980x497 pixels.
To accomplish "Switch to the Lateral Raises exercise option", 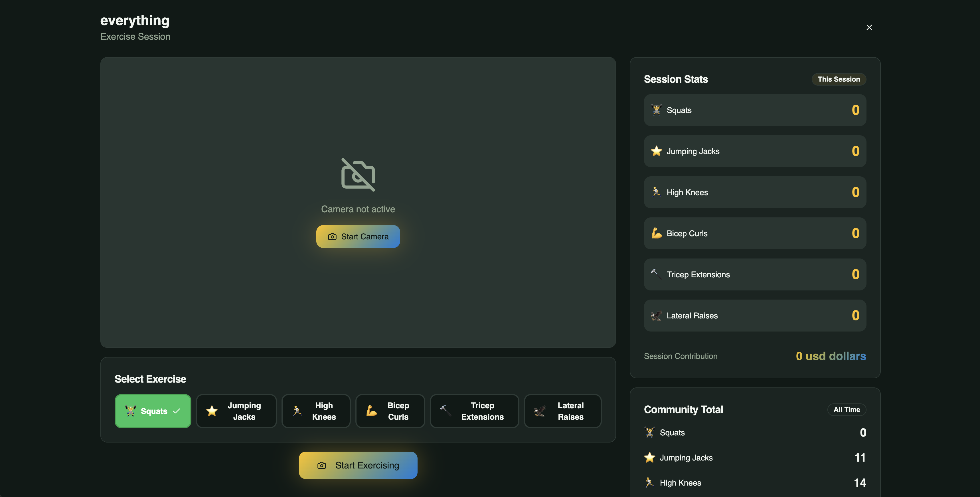I will coord(562,411).
